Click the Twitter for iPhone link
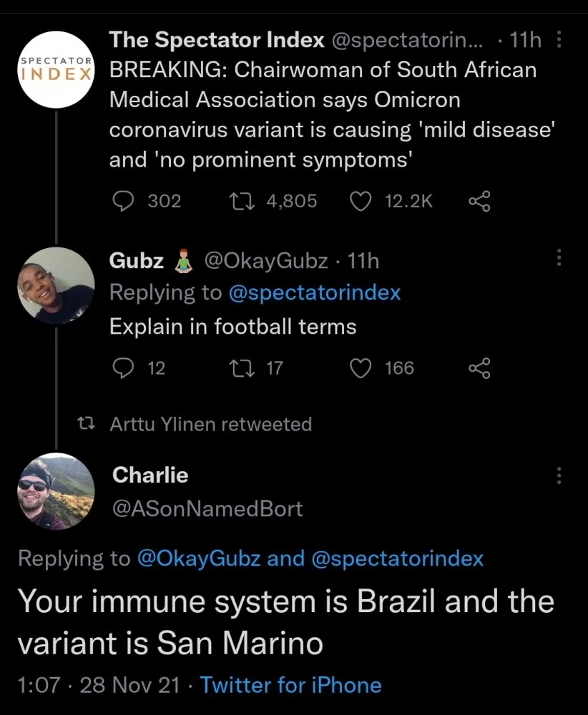 click(290, 685)
